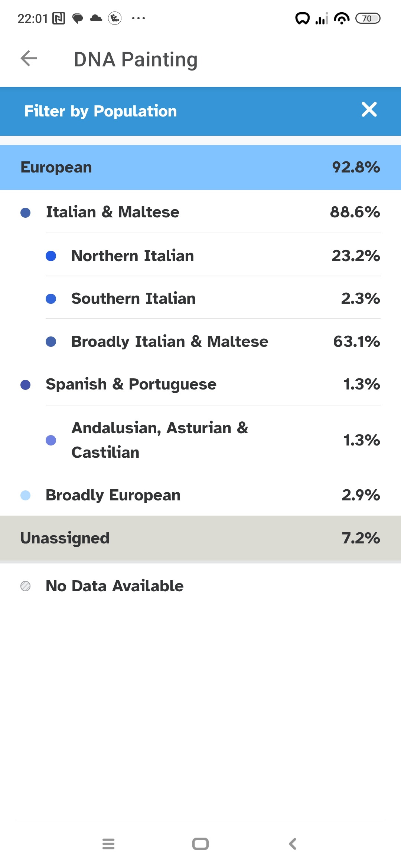This screenshot has width=401, height=868.
Task: Tap the Wi-Fi icon in status bar
Action: coord(342,18)
